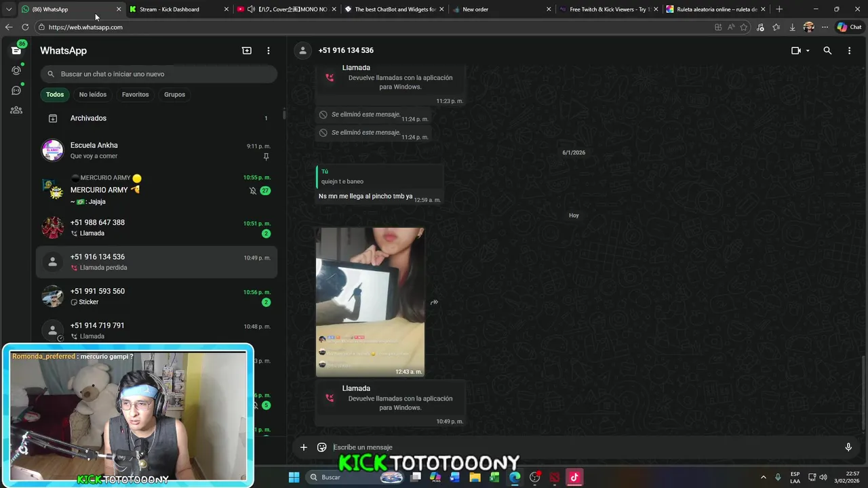
Task: Click the address bar web.whatsapp.com
Action: tap(85, 27)
